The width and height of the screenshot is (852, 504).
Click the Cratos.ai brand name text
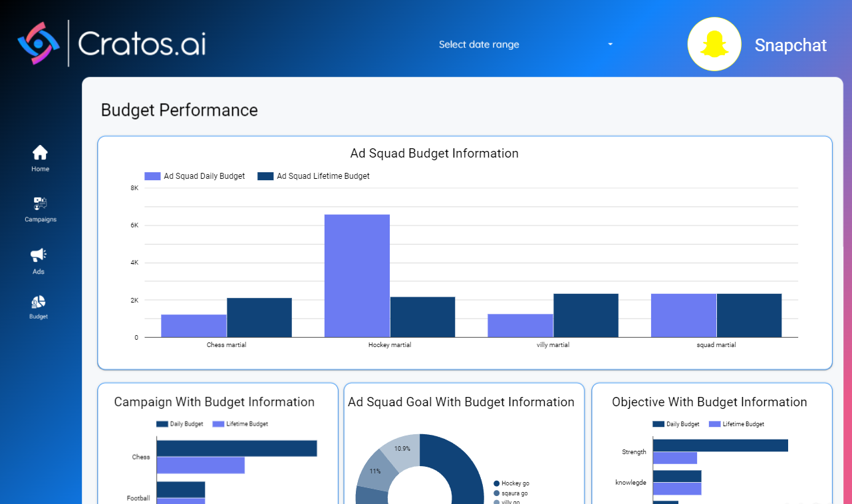click(x=142, y=44)
